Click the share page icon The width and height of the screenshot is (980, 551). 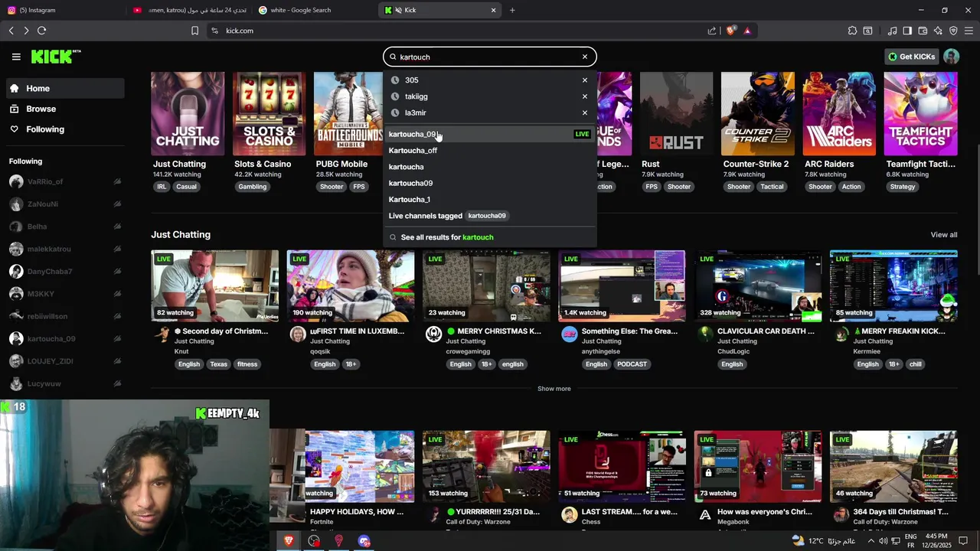coord(712,31)
